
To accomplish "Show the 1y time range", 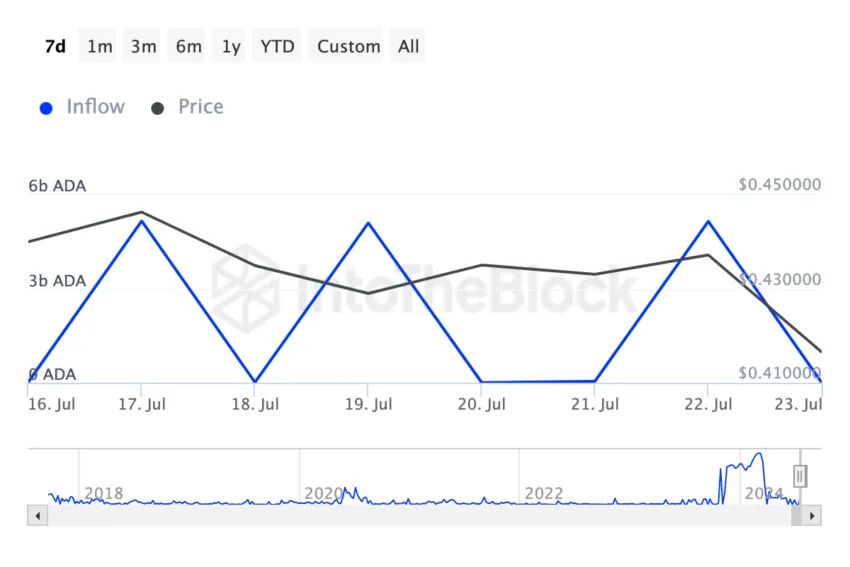I will pyautogui.click(x=231, y=47).
